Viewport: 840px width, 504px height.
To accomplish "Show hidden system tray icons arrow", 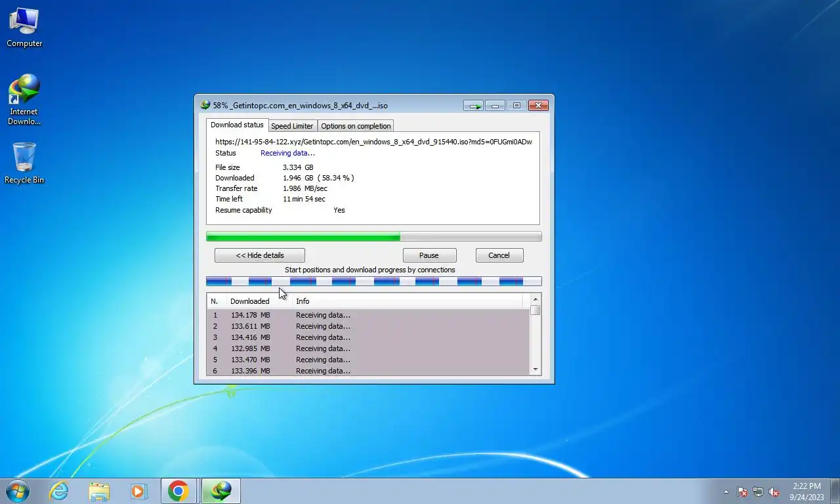I will [x=726, y=492].
